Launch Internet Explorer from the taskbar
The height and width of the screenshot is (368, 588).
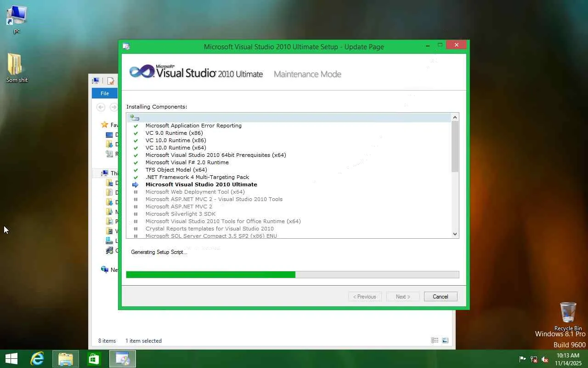(x=37, y=359)
